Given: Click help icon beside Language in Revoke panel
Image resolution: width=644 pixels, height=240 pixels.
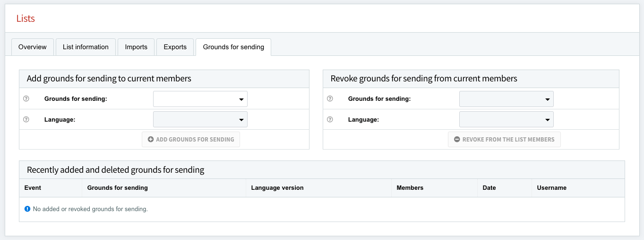Looking at the screenshot, I should click(x=330, y=120).
